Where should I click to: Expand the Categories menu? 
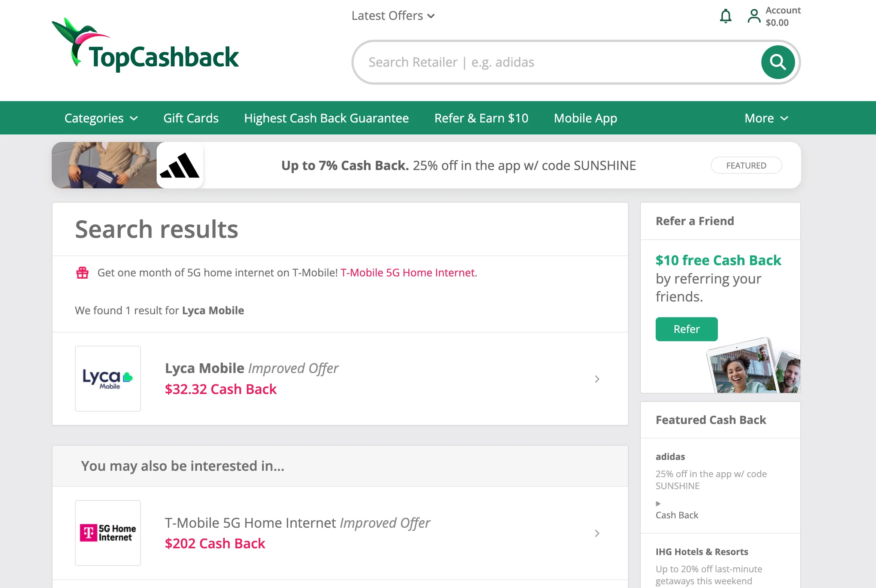(x=101, y=118)
